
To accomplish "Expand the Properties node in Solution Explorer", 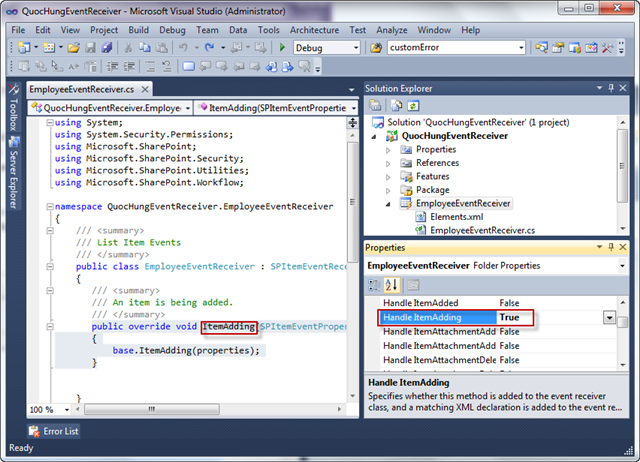I will click(388, 150).
